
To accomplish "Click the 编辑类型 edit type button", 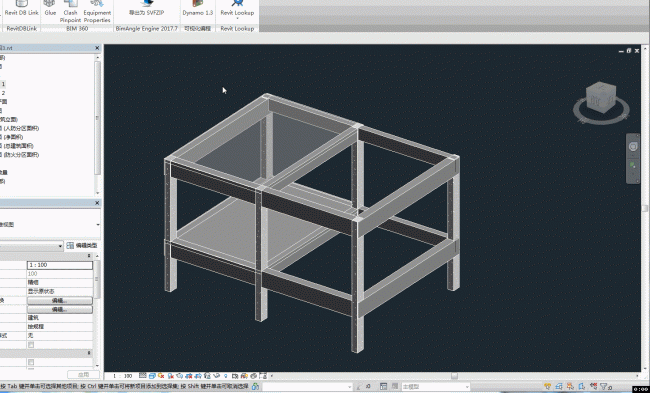I will pos(82,245).
